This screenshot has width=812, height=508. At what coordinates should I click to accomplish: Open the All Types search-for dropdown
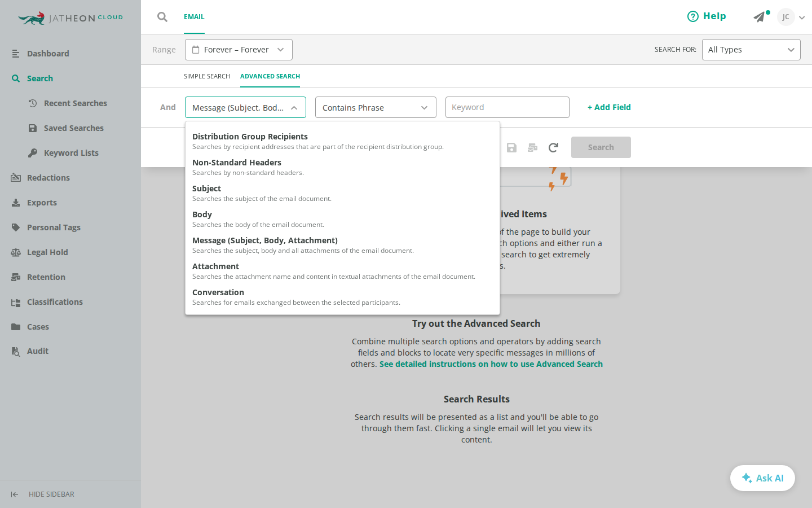[751, 50]
